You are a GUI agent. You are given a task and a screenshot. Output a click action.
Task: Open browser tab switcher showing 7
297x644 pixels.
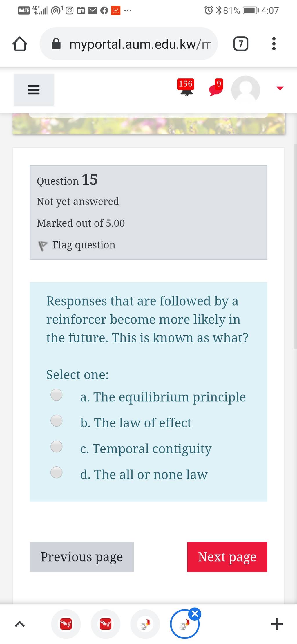(x=241, y=44)
